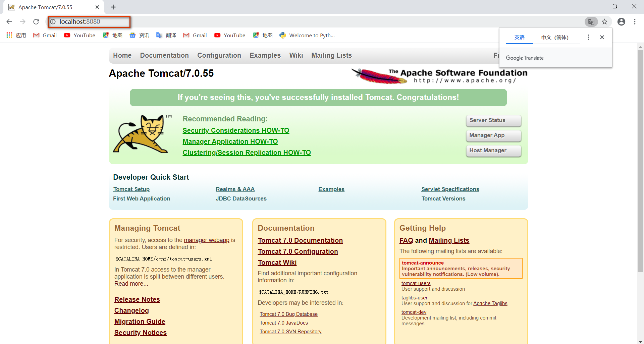Open Servlet Specifications link
This screenshot has height=344, width=644.
[x=450, y=189]
